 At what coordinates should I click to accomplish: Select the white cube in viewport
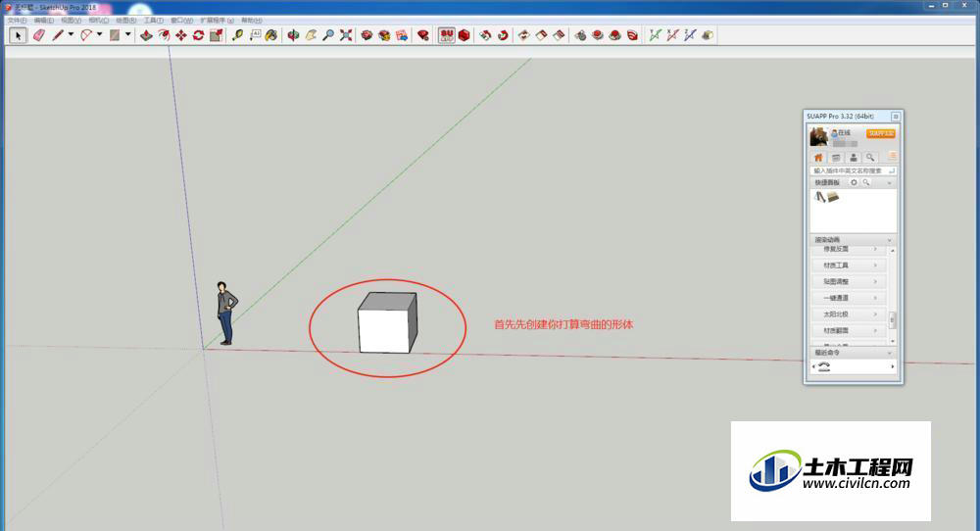pos(387,322)
